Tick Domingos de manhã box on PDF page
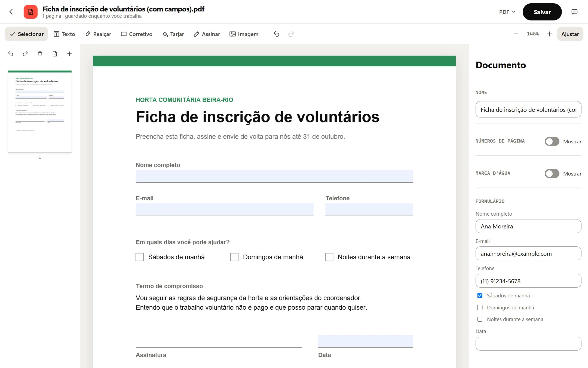The height and width of the screenshot is (368, 588). 234,257
